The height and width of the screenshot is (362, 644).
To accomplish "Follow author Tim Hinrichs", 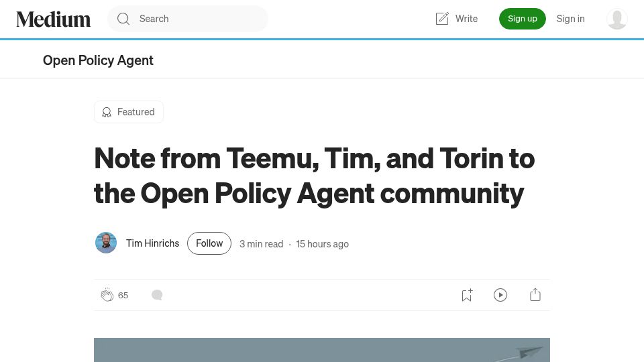I will 209,243.
